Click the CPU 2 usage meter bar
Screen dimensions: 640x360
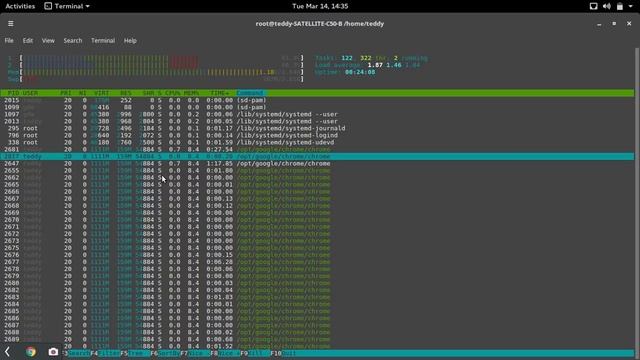pyautogui.click(x=162, y=65)
